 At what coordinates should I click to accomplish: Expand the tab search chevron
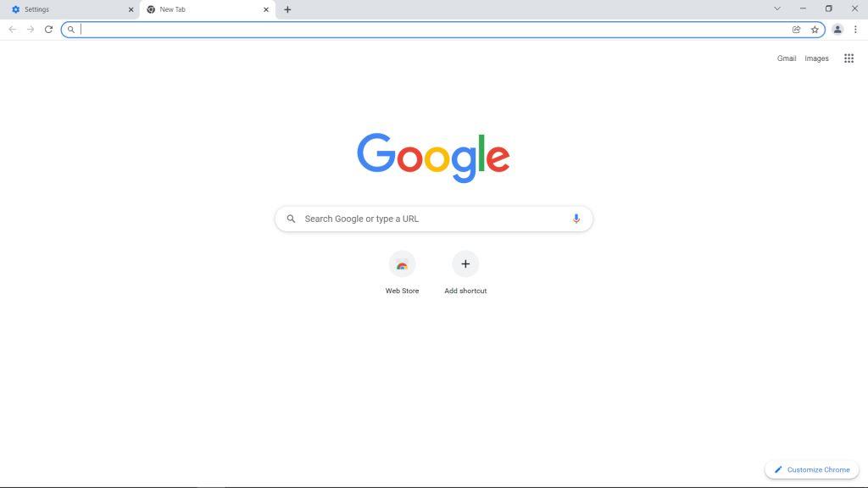[x=777, y=8]
